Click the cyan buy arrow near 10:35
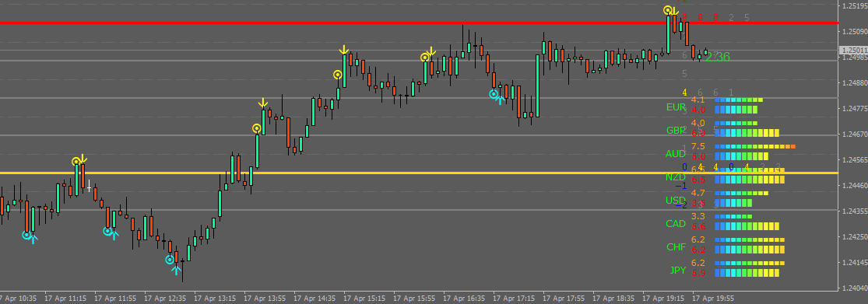Screen dimensions: 868x304 [x=33, y=239]
